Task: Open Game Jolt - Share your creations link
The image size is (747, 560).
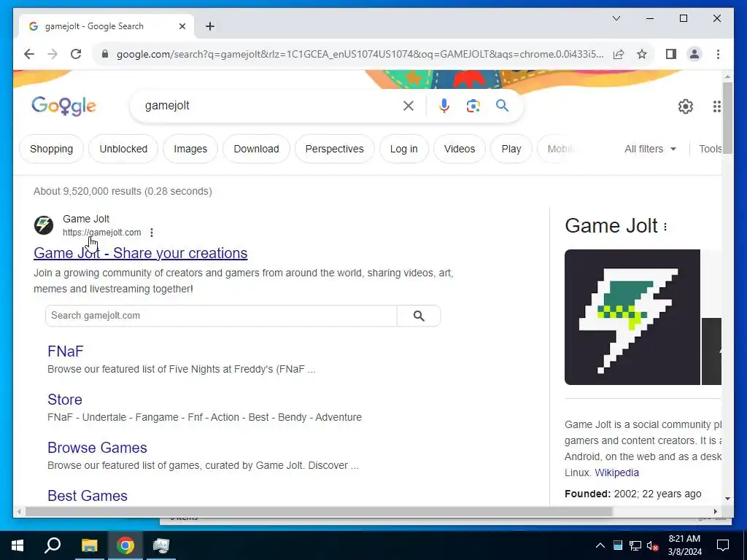Action: [x=141, y=253]
